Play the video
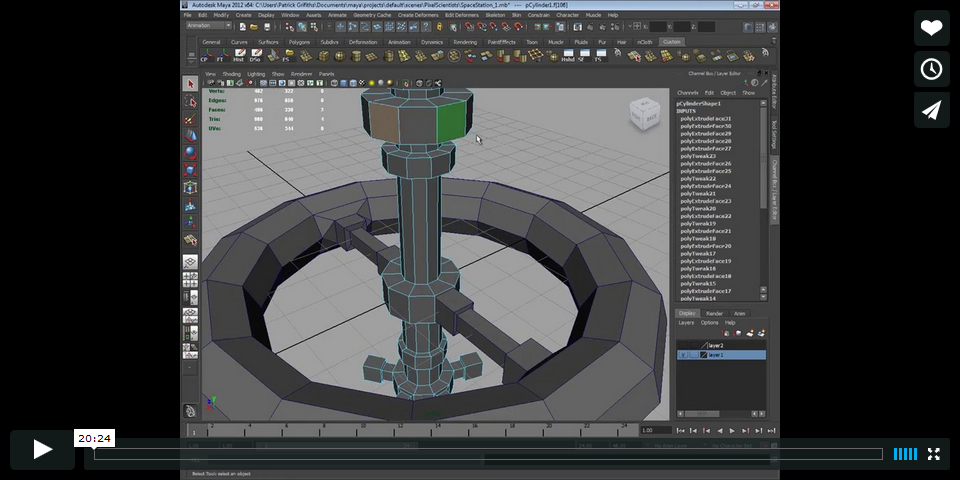 [x=43, y=450]
